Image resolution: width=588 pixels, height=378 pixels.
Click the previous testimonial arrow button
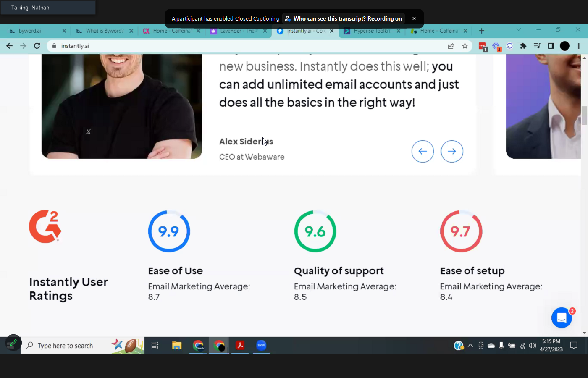click(x=423, y=151)
